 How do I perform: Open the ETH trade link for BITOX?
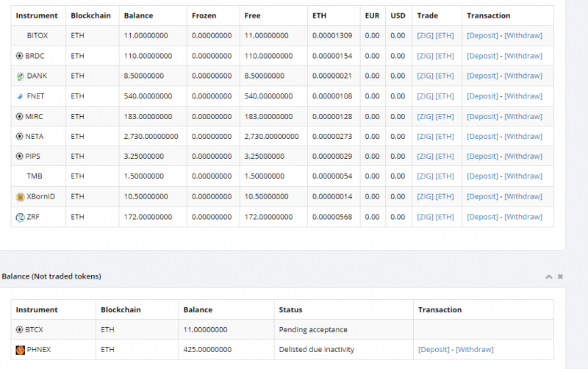pyautogui.click(x=445, y=35)
